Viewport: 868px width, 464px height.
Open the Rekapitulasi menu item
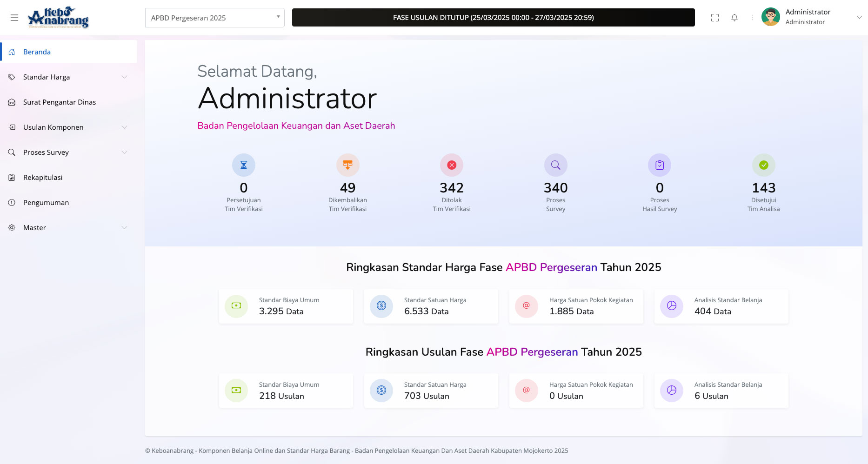point(68,178)
